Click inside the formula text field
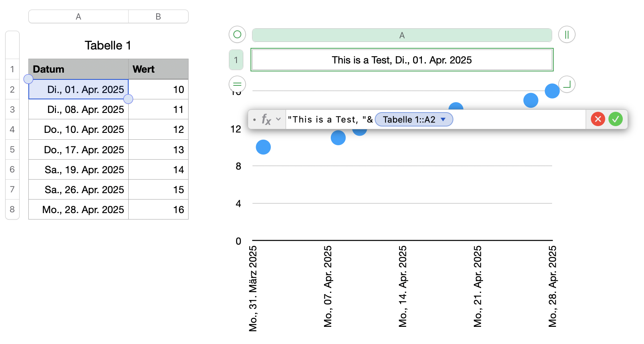The width and height of the screenshot is (644, 344). [x=519, y=119]
